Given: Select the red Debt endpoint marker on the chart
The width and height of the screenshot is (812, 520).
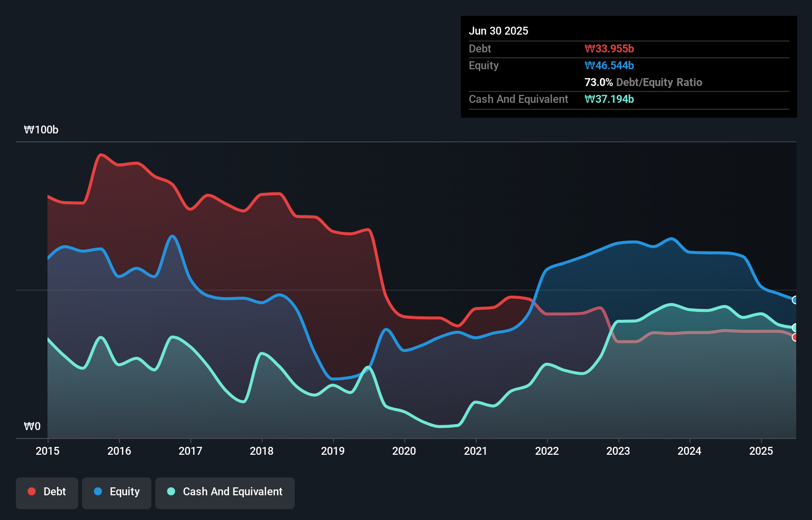Looking at the screenshot, I should pyautogui.click(x=795, y=337).
